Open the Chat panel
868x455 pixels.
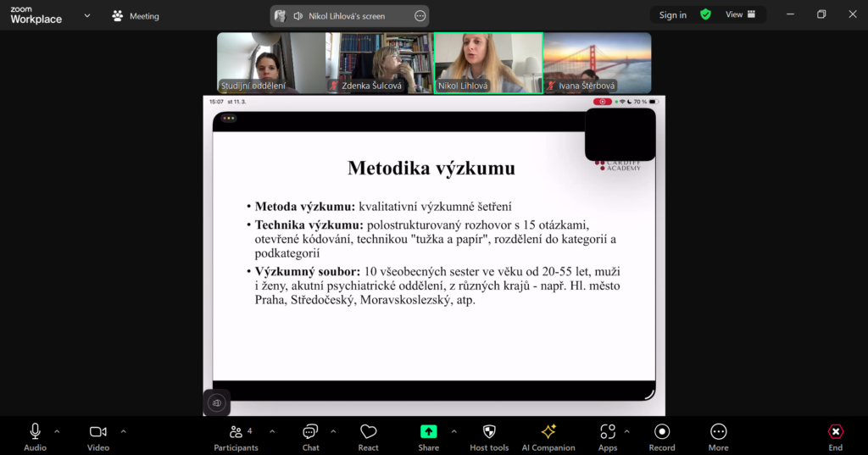click(310, 436)
